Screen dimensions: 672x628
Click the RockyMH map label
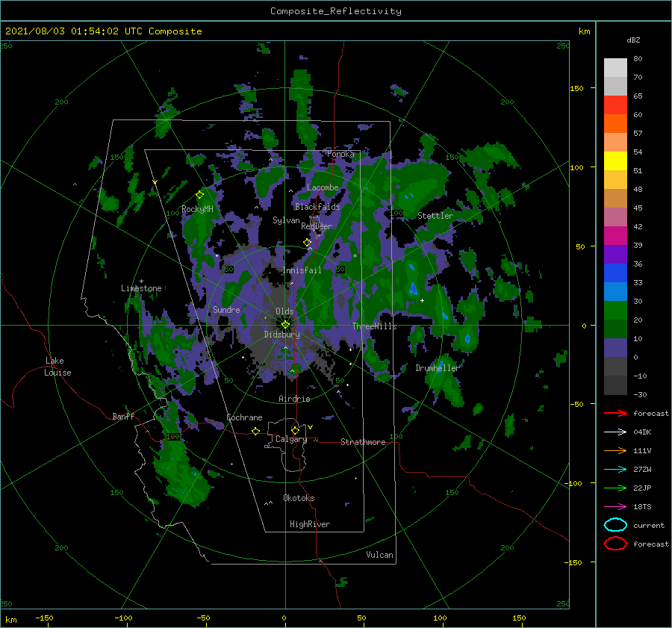pos(197,209)
